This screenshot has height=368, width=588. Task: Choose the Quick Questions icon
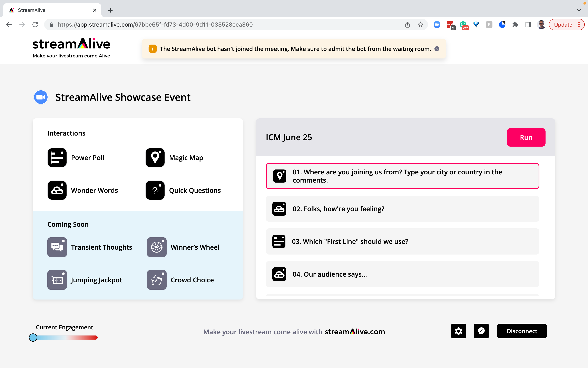155,190
